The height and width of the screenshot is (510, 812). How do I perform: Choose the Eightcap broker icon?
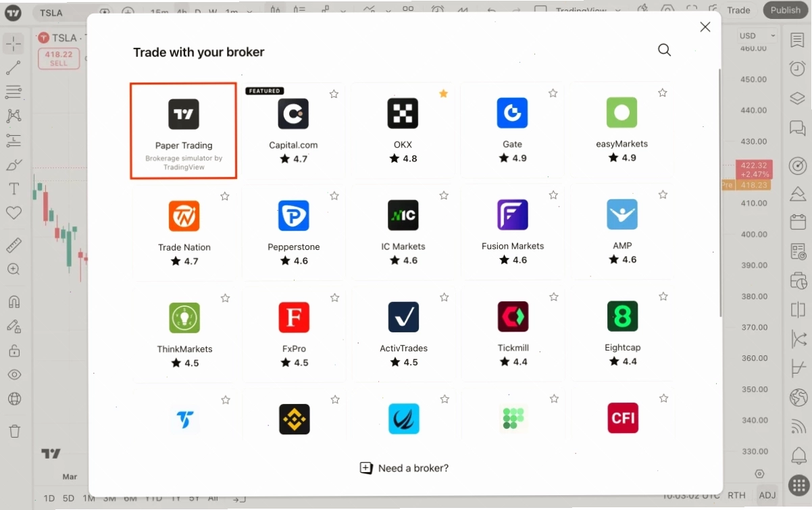623,316
